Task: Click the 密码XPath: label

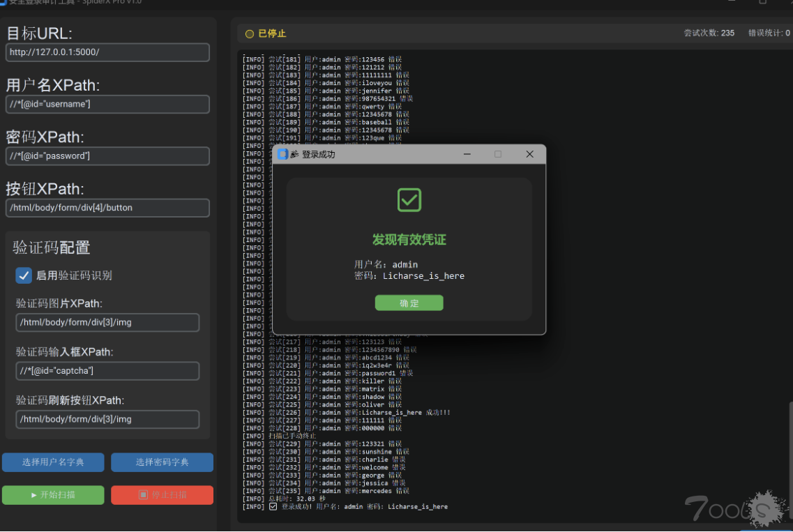Action: 45,137
